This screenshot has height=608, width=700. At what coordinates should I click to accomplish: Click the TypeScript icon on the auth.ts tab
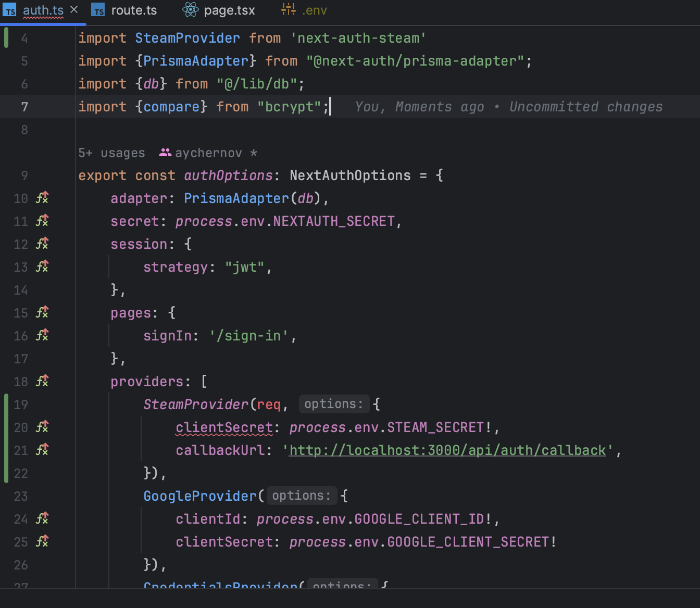pos(9,9)
